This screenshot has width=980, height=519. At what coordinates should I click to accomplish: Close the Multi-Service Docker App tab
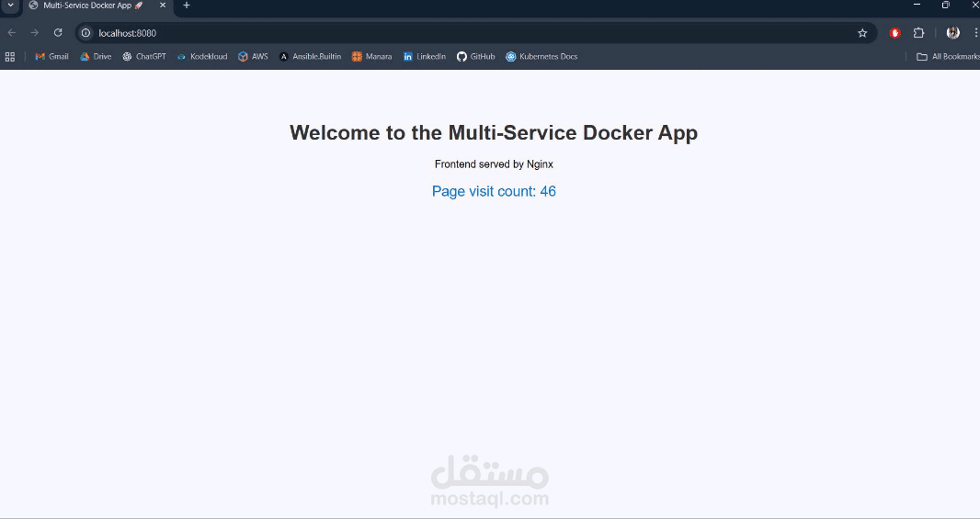point(163,6)
